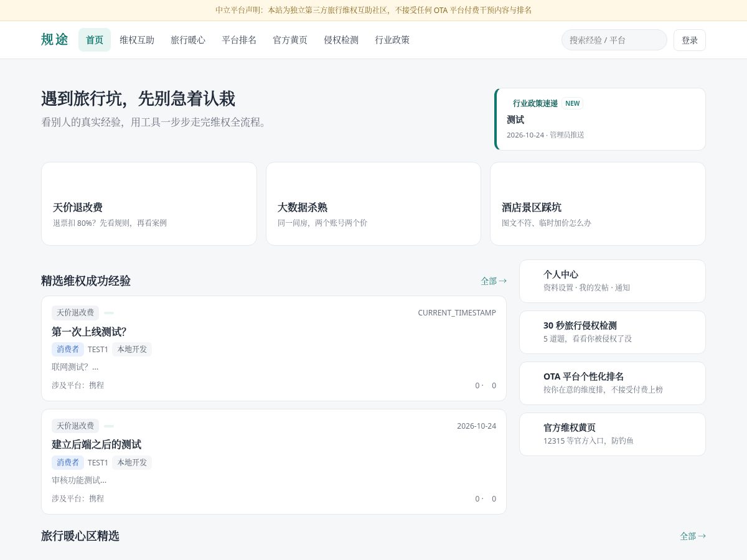Click date 2026-10-24 on 建立后端之后的测试 post
The height and width of the screenshot is (560, 747).
[x=476, y=426]
